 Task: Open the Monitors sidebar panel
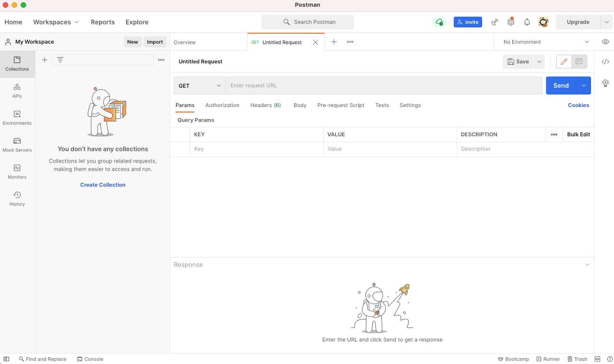coord(17,172)
